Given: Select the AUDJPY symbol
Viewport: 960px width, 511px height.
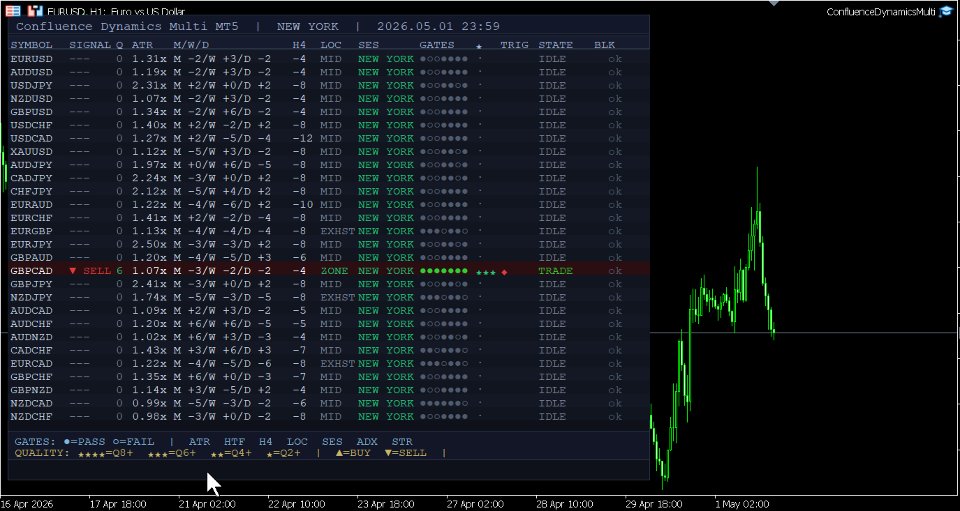Looking at the screenshot, I should click(32, 165).
